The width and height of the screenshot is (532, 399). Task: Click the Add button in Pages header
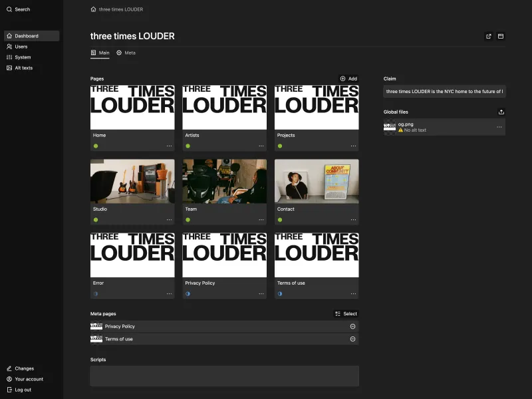coord(348,78)
